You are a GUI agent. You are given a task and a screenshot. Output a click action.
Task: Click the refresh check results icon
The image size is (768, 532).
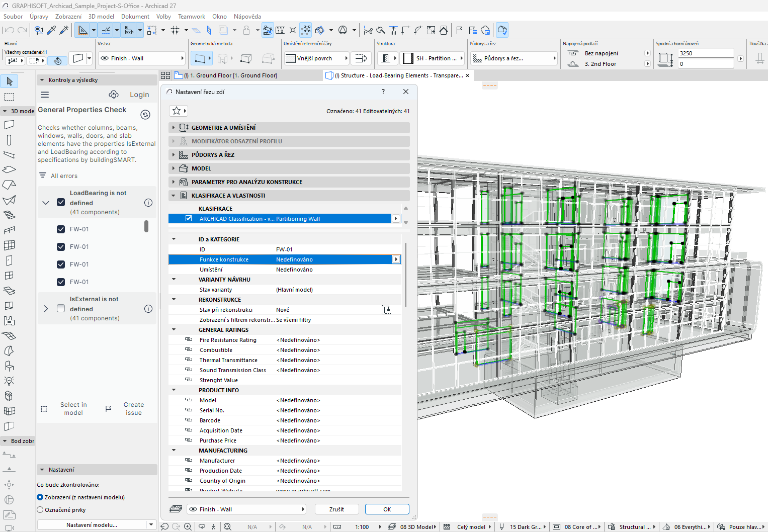point(145,115)
